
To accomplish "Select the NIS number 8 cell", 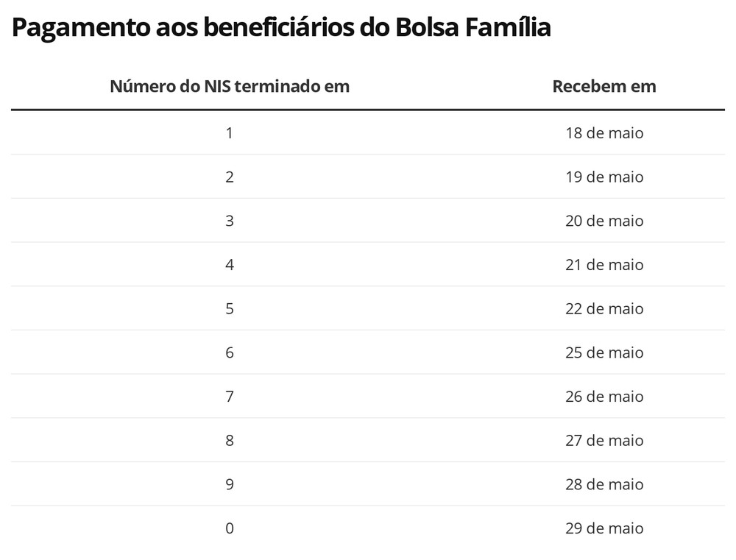I will [230, 441].
